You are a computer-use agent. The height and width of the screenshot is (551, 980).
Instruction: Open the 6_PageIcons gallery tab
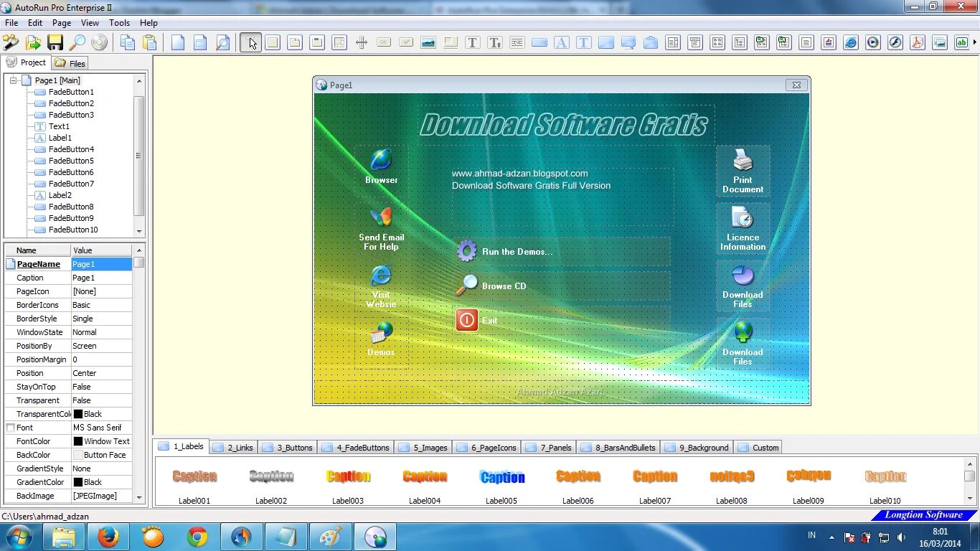486,447
